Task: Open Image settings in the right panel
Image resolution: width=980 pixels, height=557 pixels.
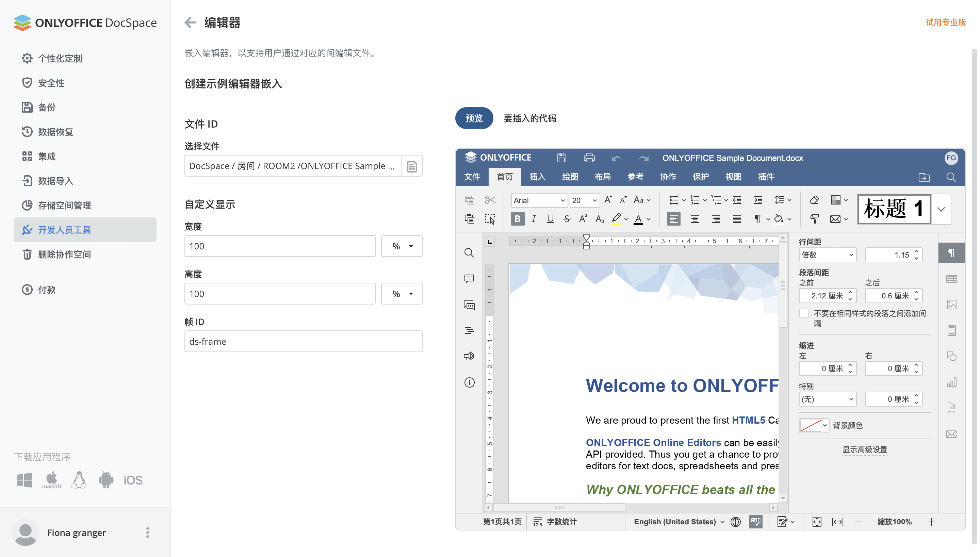Action: tap(952, 304)
